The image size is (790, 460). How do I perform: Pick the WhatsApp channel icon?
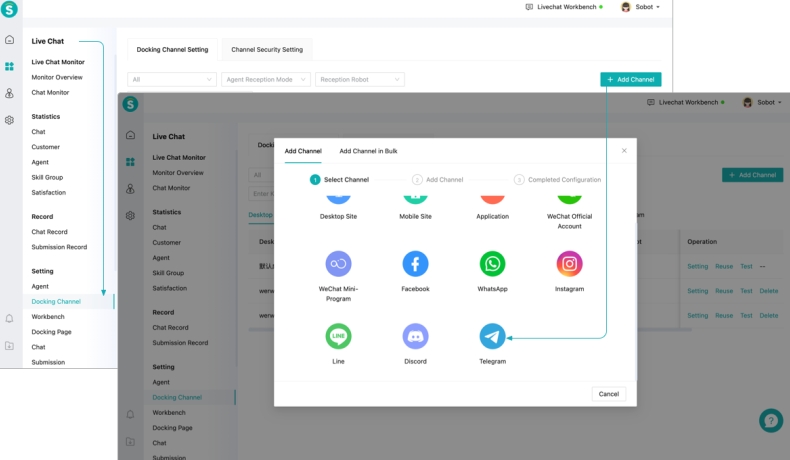tap(492, 264)
